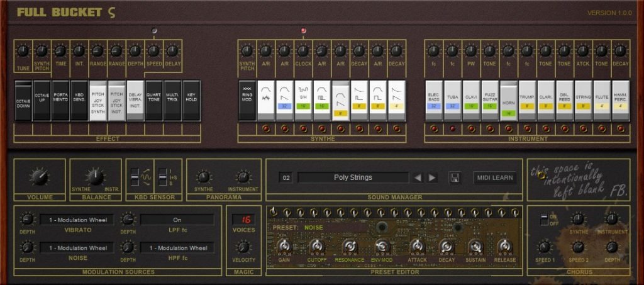Toggle the S/H waveform synthe tab
This screenshot has height=285, width=644.
[303, 100]
